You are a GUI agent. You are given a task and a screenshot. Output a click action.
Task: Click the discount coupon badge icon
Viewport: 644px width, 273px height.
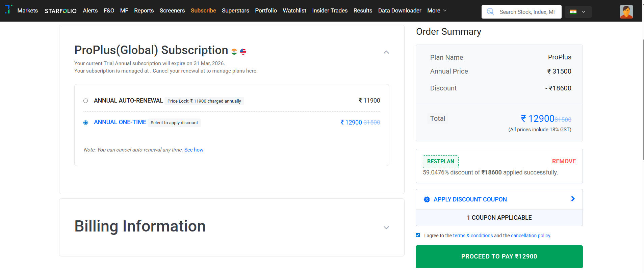(427, 199)
